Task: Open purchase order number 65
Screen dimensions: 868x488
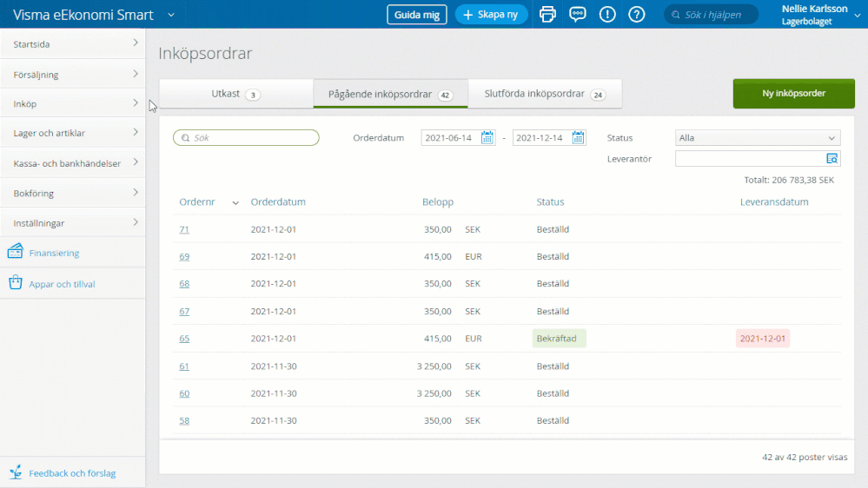Action: click(184, 339)
